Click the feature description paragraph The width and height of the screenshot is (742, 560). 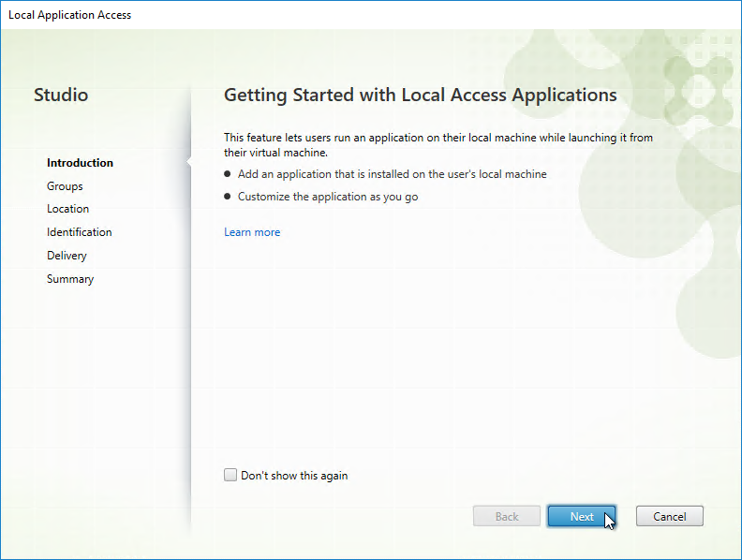(438, 144)
